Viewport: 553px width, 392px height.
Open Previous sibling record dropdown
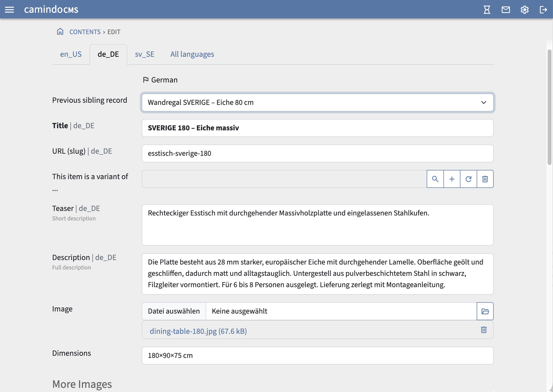pyautogui.click(x=318, y=103)
